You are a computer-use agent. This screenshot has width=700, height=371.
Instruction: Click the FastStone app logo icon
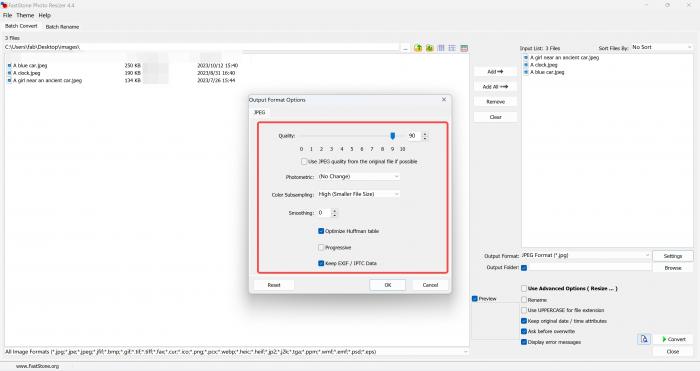point(4,5)
